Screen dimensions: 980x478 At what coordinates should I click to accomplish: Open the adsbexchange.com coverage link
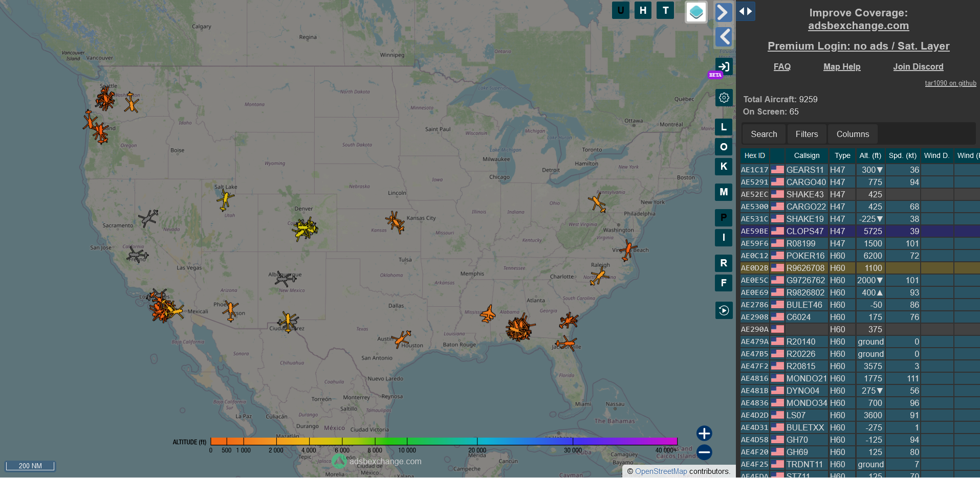click(858, 26)
